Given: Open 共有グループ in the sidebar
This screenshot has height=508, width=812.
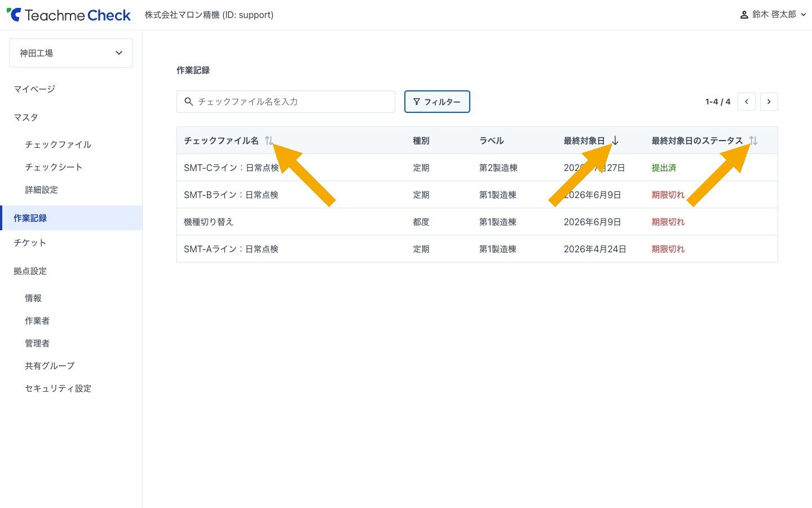Looking at the screenshot, I should click(50, 366).
